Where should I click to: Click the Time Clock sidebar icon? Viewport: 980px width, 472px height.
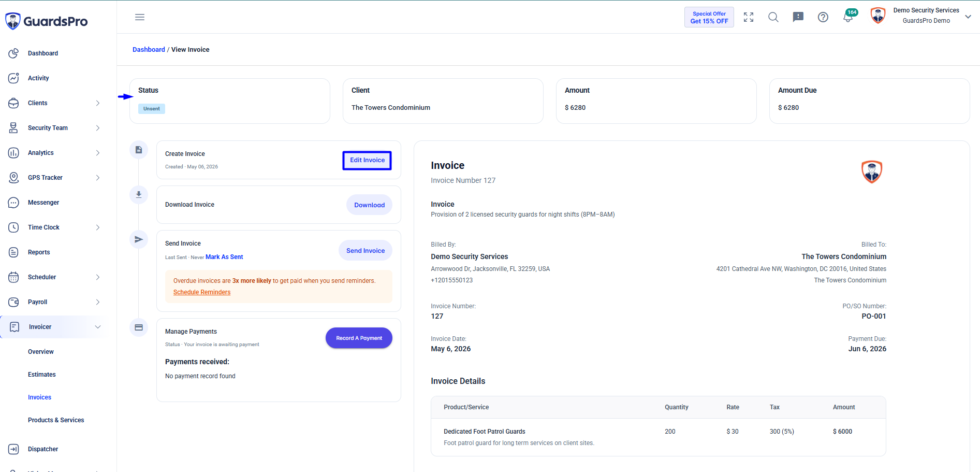(x=14, y=227)
